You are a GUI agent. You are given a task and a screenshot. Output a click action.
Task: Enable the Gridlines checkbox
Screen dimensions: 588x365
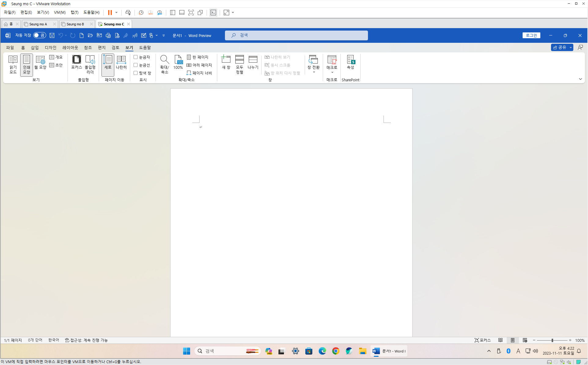tap(136, 65)
